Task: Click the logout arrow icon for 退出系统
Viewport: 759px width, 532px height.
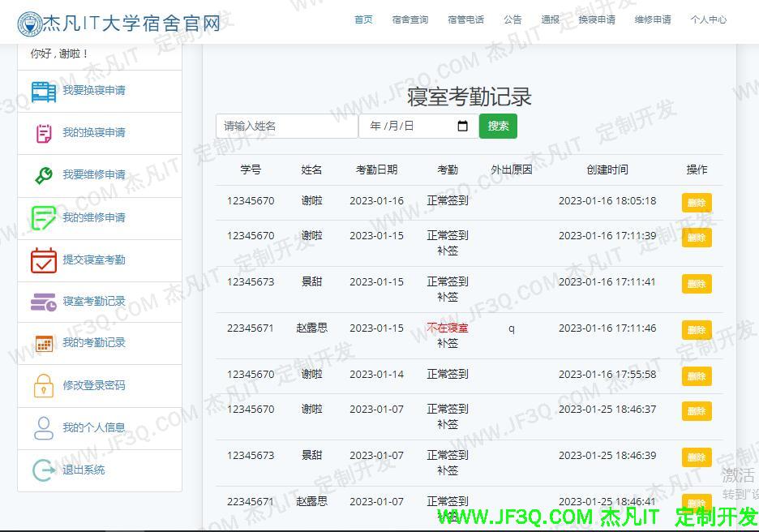Action: pos(44,470)
